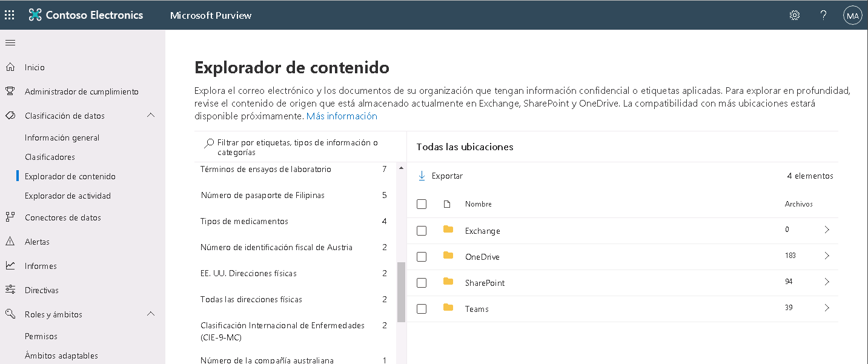
Task: Click the Informes chart icon
Action: [10, 265]
